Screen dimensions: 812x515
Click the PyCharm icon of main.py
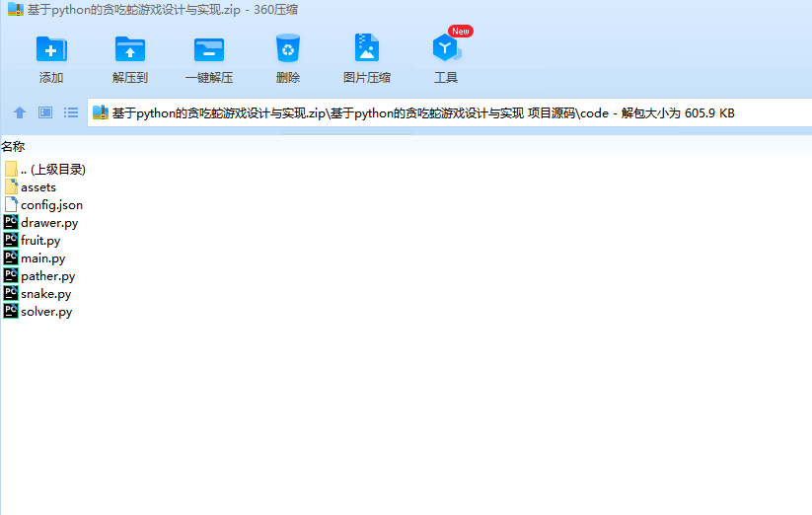pyautogui.click(x=11, y=257)
